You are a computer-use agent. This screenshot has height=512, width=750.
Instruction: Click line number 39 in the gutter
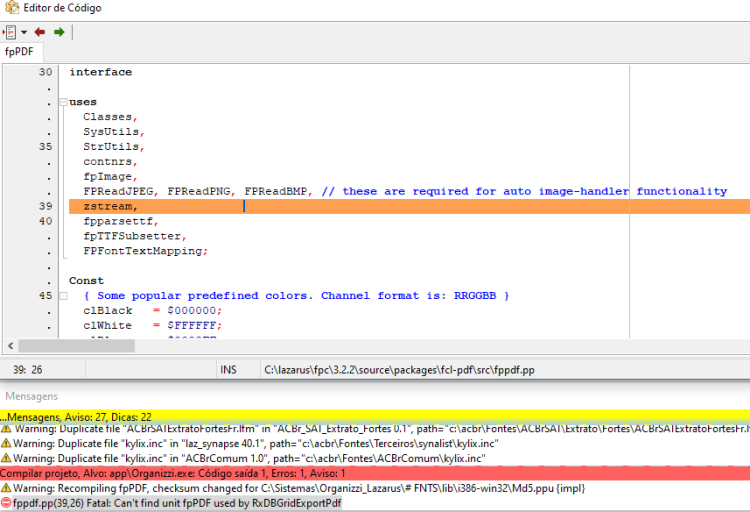45,206
